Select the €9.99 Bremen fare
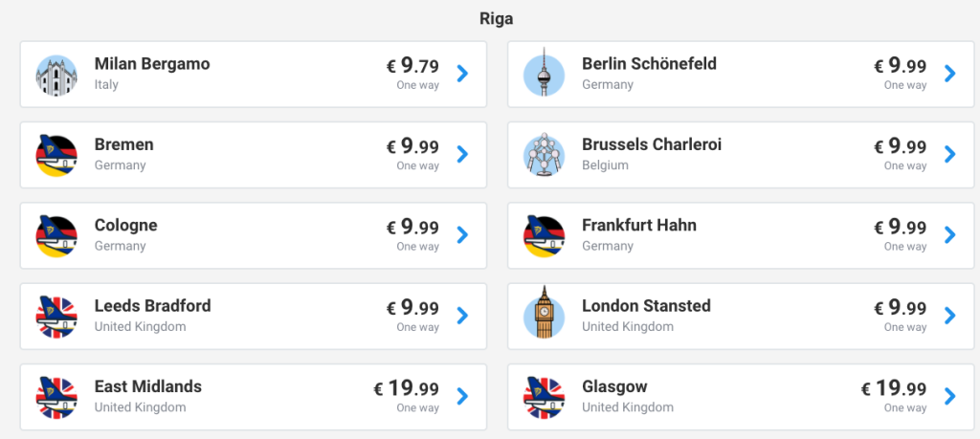 412,147
